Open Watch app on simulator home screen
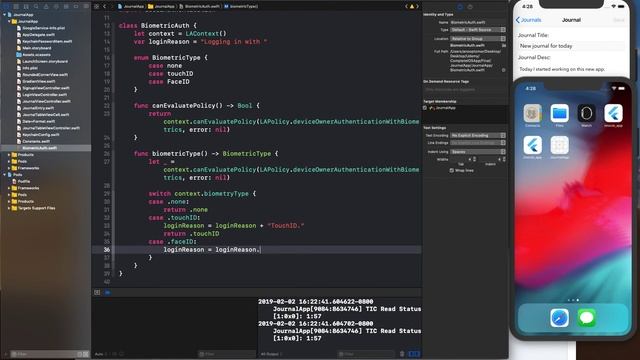This screenshot has height=360, width=640. click(x=587, y=113)
